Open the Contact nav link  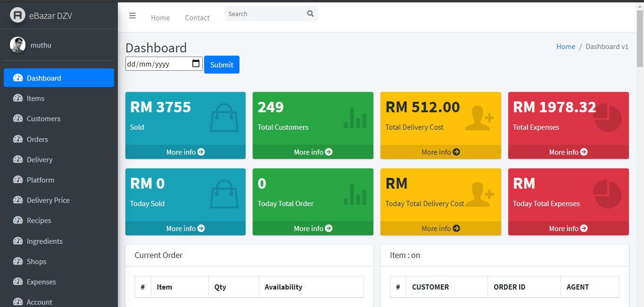point(197,18)
